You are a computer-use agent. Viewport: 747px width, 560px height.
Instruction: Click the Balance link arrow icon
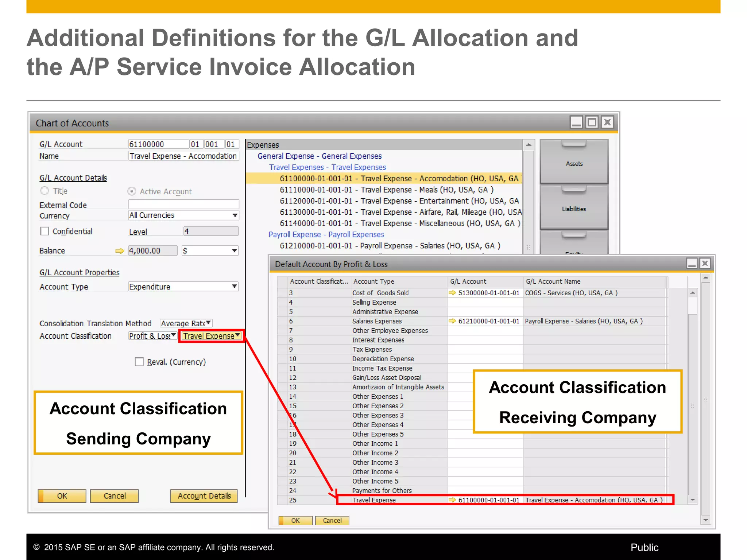[120, 251]
